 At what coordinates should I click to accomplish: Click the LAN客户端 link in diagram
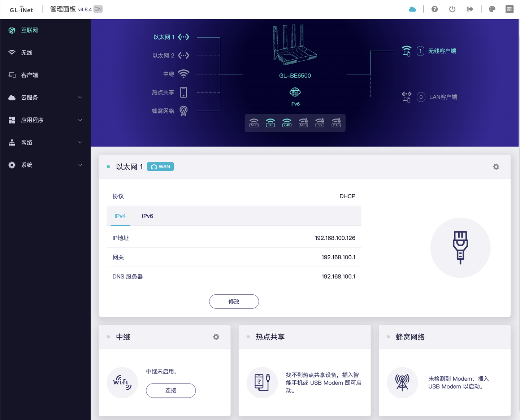[x=443, y=97]
